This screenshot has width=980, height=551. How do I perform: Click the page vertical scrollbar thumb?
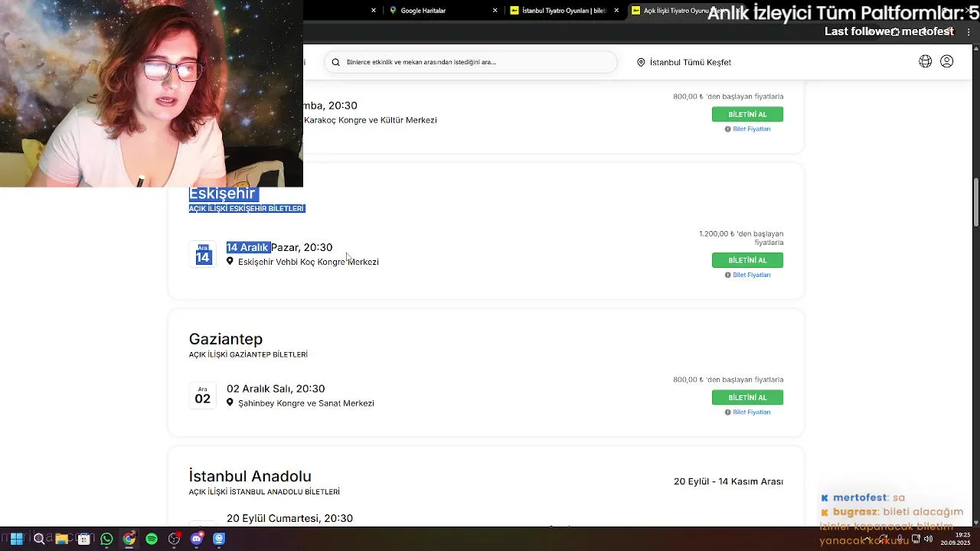(x=976, y=202)
